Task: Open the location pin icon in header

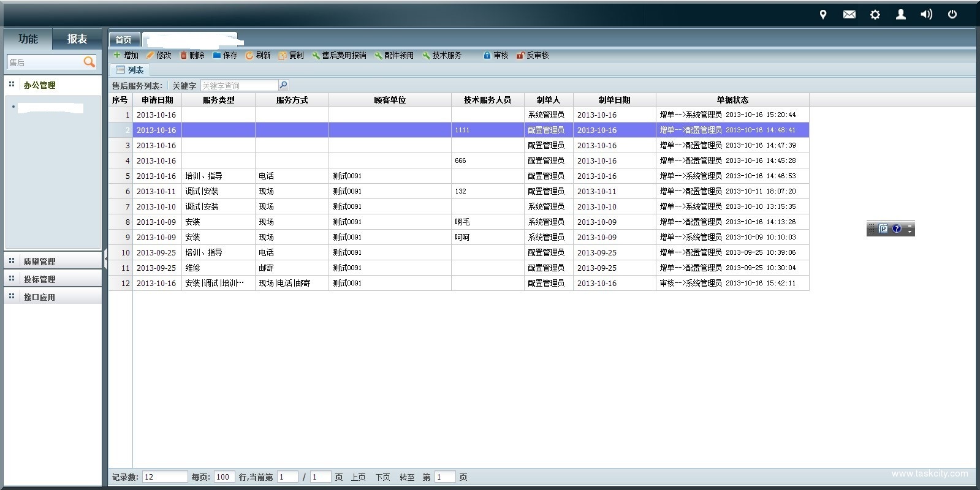Action: tap(823, 14)
